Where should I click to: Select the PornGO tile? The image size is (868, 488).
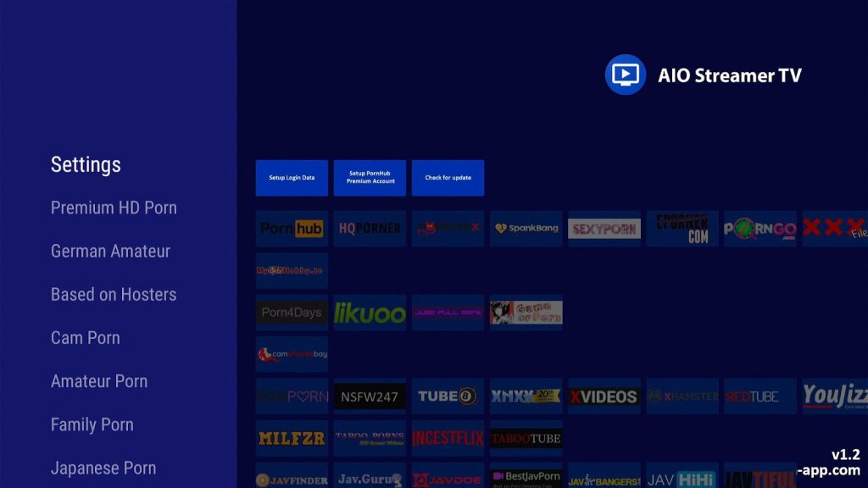pos(760,229)
